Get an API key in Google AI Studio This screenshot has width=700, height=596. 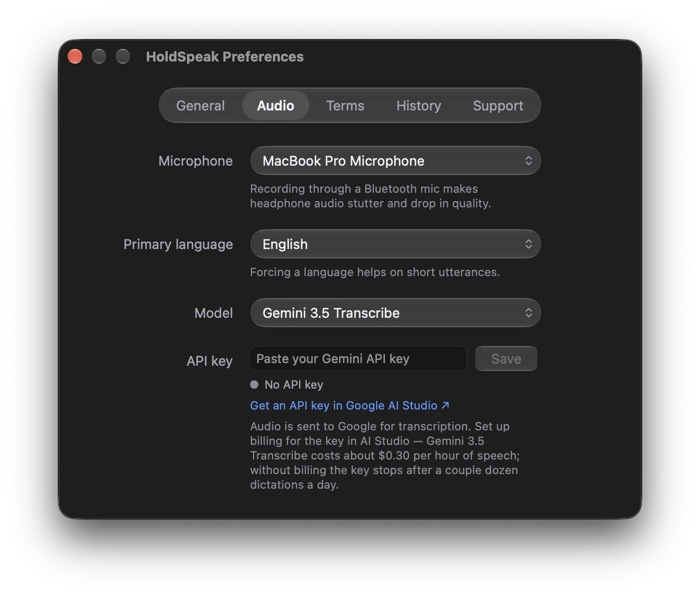[x=349, y=406]
